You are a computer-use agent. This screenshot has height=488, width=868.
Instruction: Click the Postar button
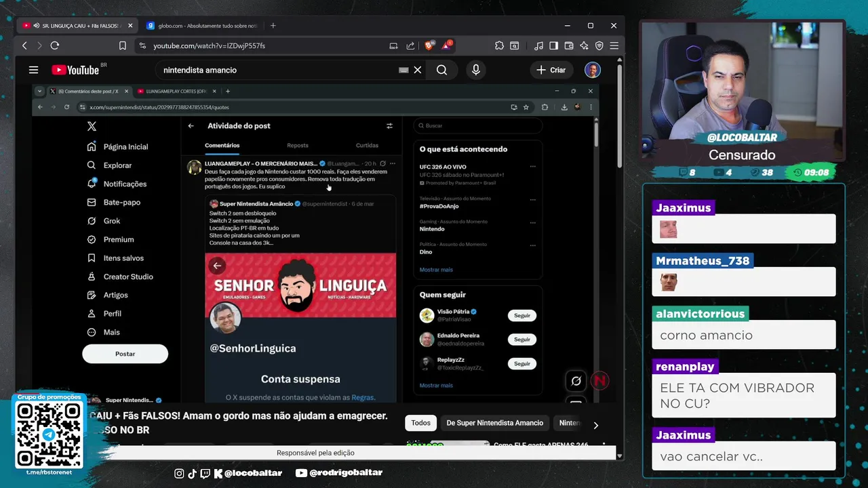tap(125, 354)
